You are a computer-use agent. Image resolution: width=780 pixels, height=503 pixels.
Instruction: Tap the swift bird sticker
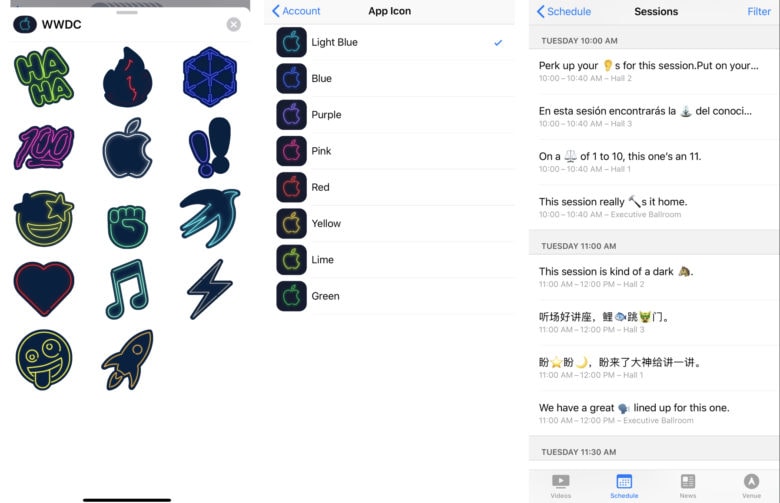(209, 217)
